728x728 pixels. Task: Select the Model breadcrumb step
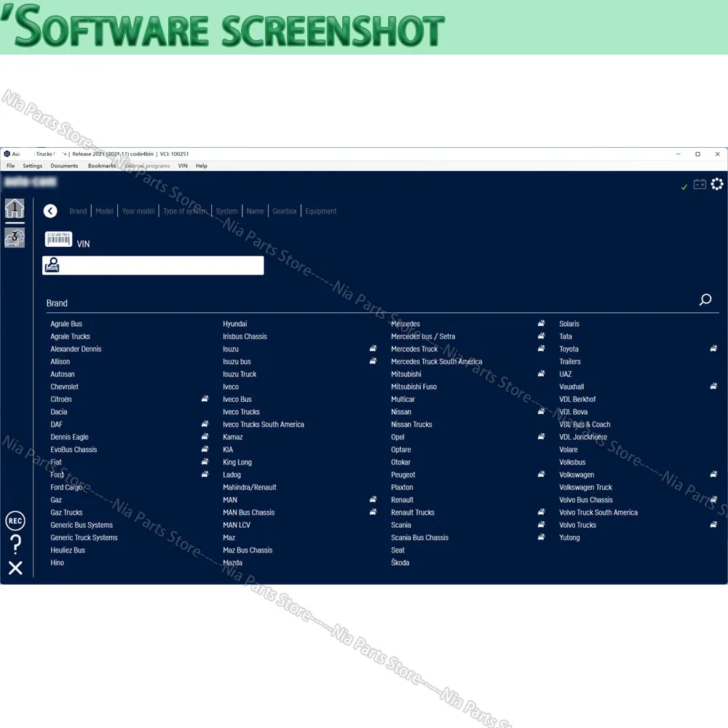pos(104,211)
